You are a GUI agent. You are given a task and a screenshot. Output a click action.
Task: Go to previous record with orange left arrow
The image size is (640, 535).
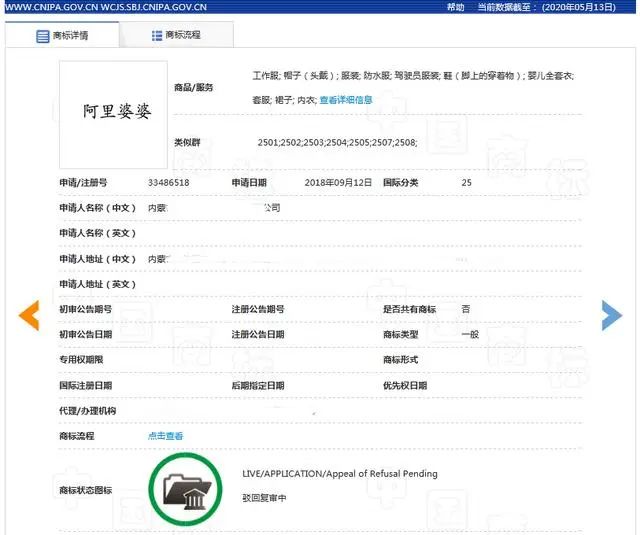point(29,315)
